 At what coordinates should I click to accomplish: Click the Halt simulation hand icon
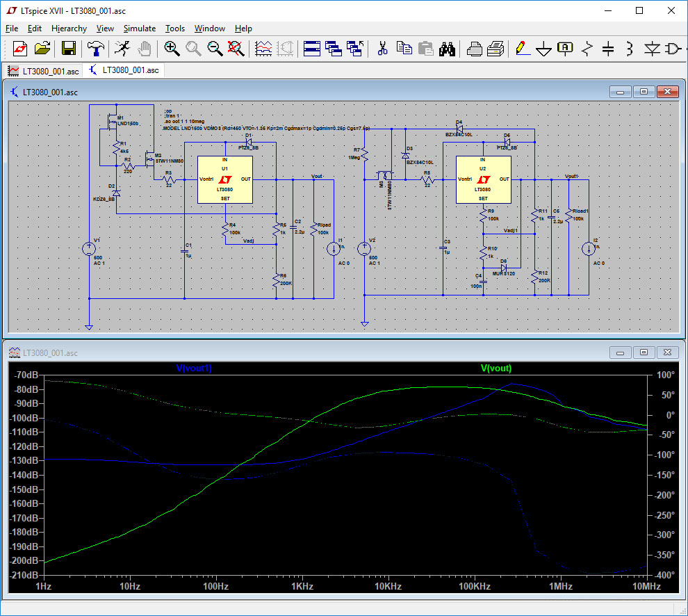[x=145, y=48]
